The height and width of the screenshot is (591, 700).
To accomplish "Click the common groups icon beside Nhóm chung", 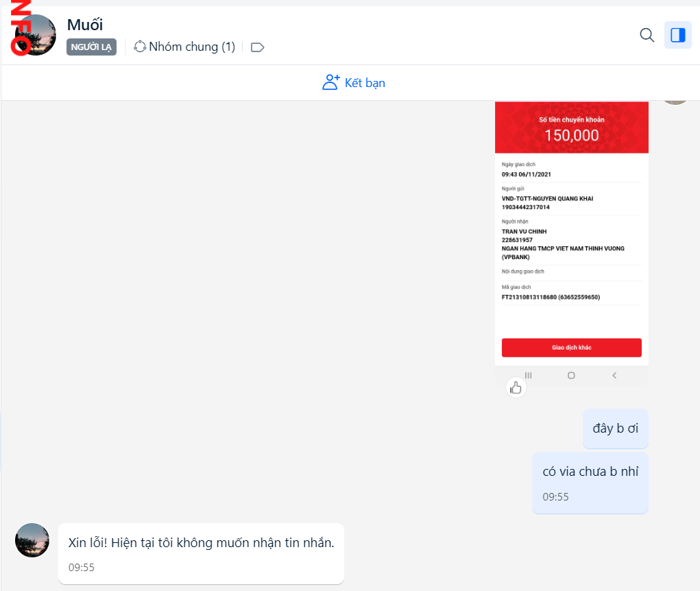I will pyautogui.click(x=140, y=47).
